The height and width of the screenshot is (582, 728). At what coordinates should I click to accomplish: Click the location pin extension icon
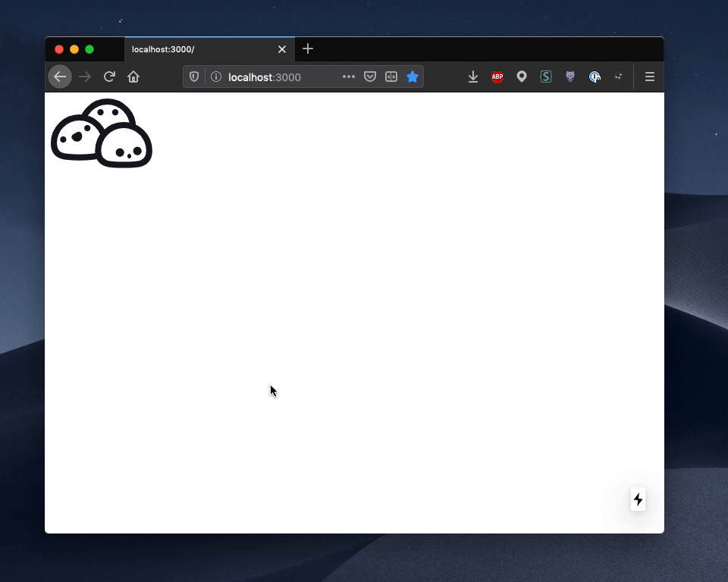pyautogui.click(x=522, y=77)
